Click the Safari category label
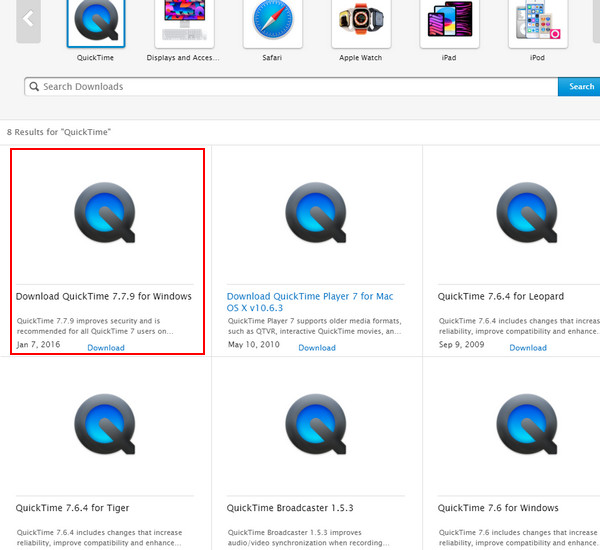Screen dimensions: 600x550 (x=272, y=58)
